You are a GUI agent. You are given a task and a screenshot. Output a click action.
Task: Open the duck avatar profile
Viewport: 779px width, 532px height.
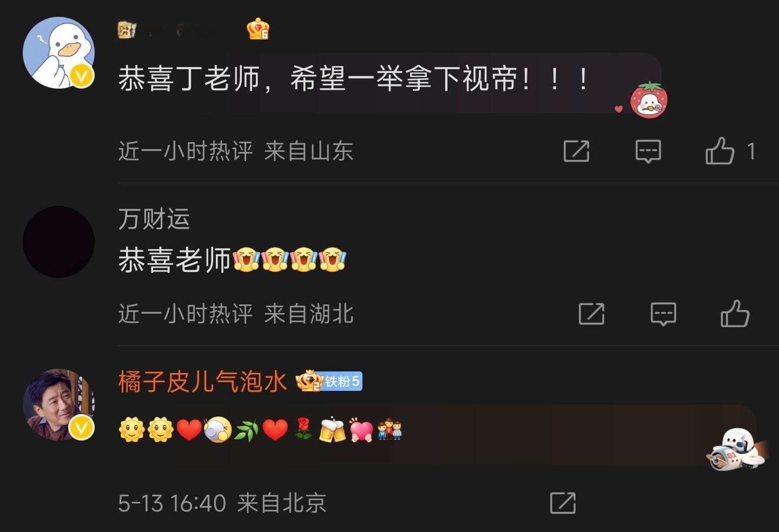59,52
